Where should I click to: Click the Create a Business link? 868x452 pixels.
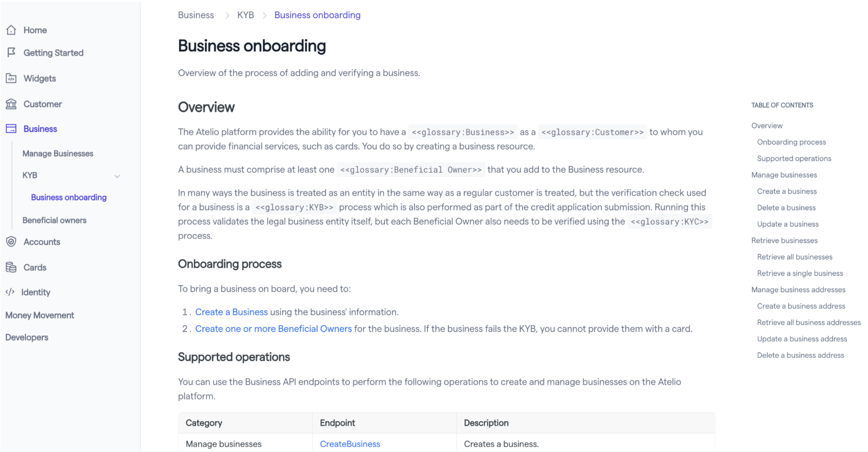click(231, 312)
